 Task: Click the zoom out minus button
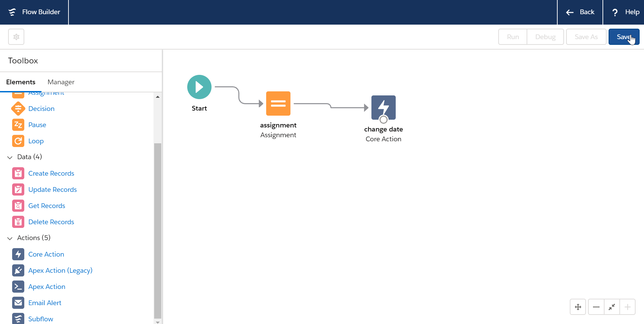596,307
